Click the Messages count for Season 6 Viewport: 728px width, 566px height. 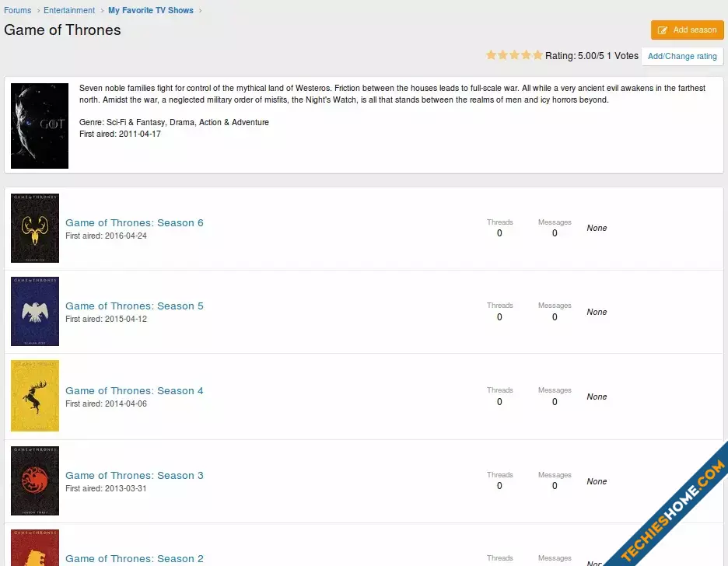pos(555,233)
